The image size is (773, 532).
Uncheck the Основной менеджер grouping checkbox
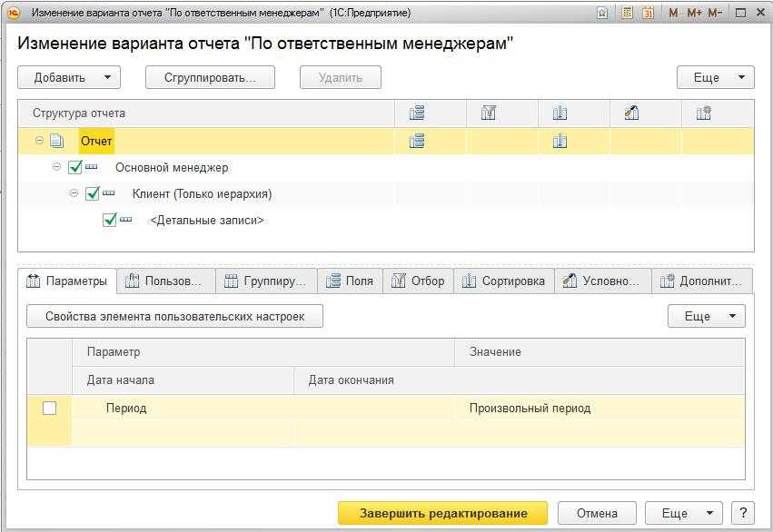tap(75, 167)
